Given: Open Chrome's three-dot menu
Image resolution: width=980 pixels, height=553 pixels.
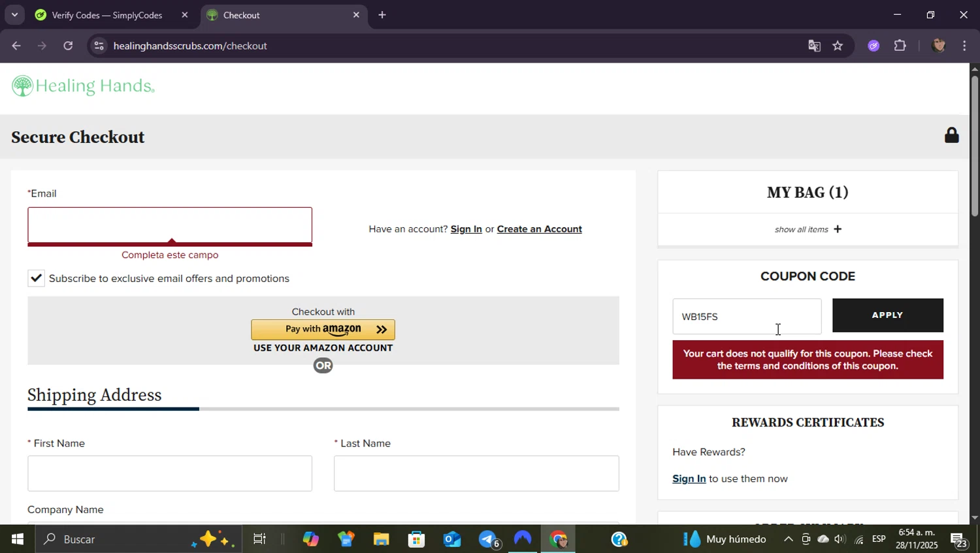Looking at the screenshot, I should pyautogui.click(x=964, y=46).
